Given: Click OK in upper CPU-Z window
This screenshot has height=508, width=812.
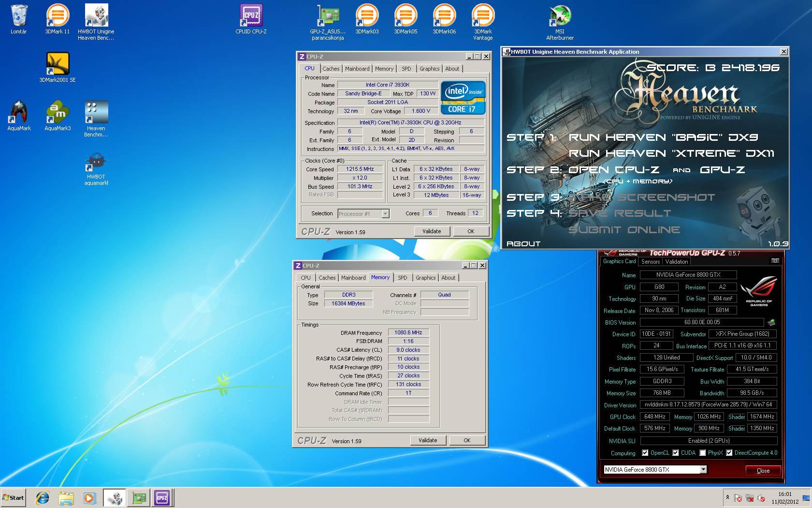Looking at the screenshot, I should [x=471, y=231].
